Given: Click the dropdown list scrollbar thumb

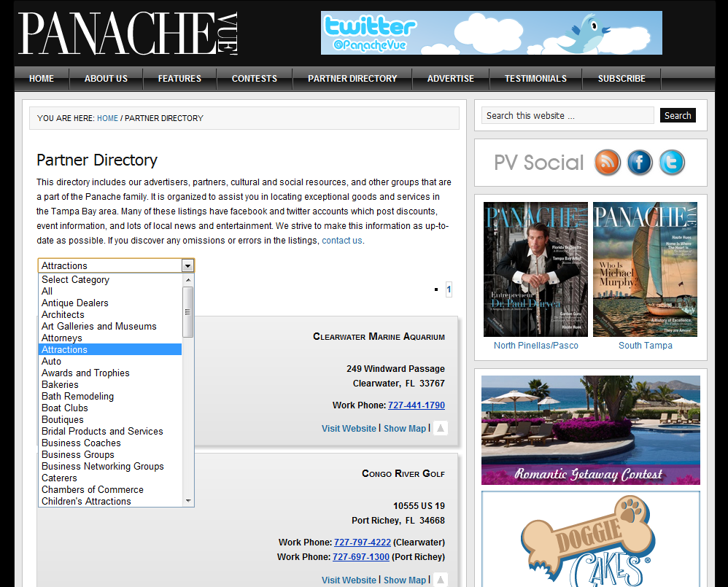Looking at the screenshot, I should (187, 312).
